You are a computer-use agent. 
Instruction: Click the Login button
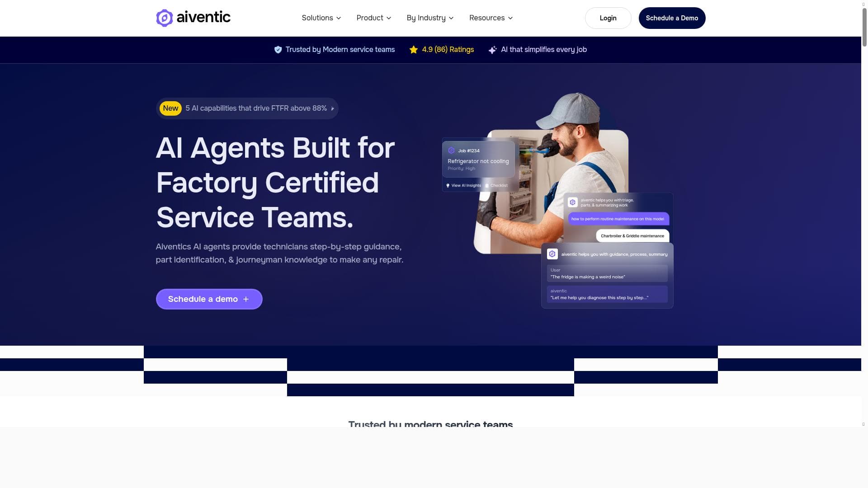[608, 18]
